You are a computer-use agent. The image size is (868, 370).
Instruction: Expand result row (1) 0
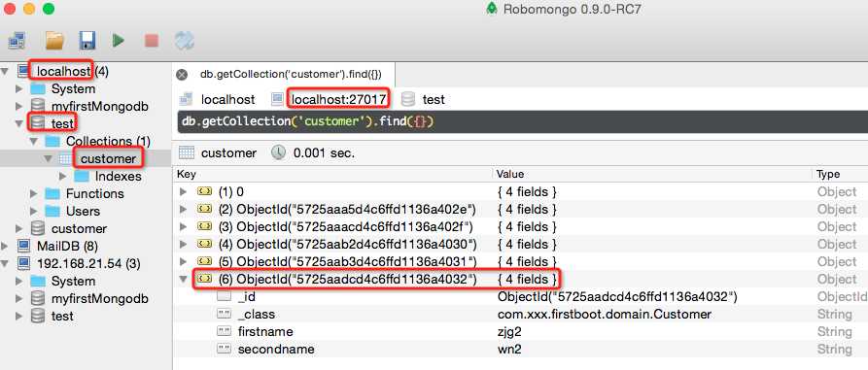pyautogui.click(x=184, y=192)
